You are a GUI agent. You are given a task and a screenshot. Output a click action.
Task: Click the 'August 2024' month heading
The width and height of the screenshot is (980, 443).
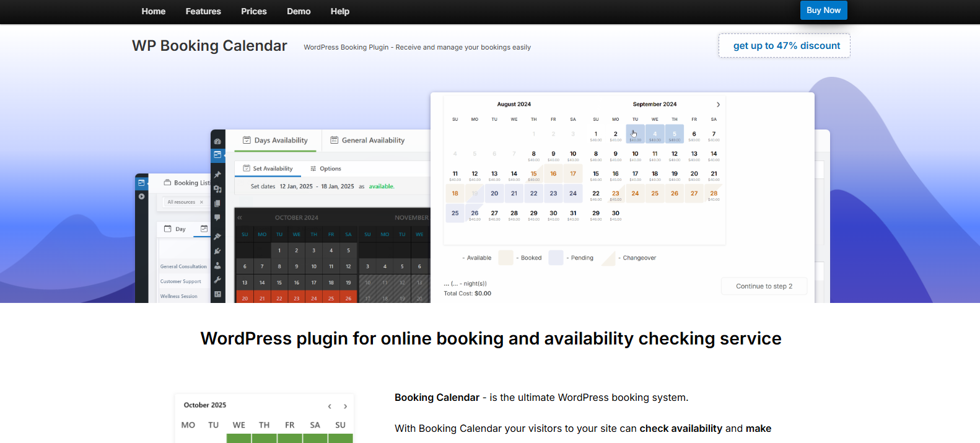click(514, 104)
